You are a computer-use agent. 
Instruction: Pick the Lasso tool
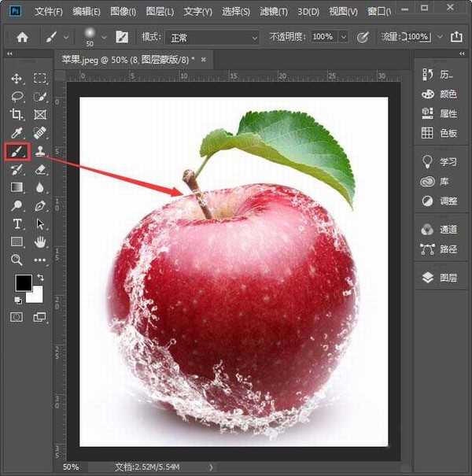(x=17, y=97)
